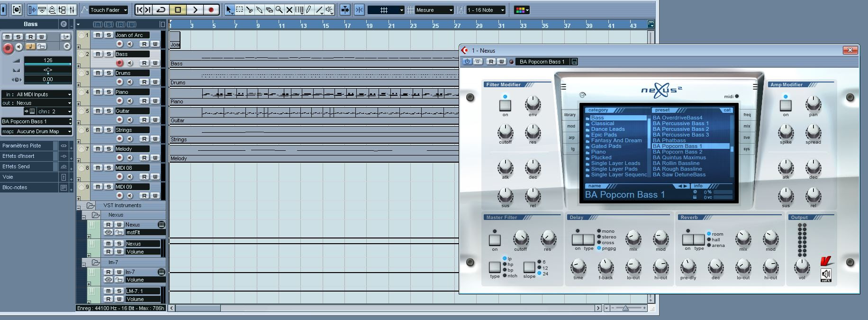
Task: Select the Range Selection tool
Action: (240, 9)
